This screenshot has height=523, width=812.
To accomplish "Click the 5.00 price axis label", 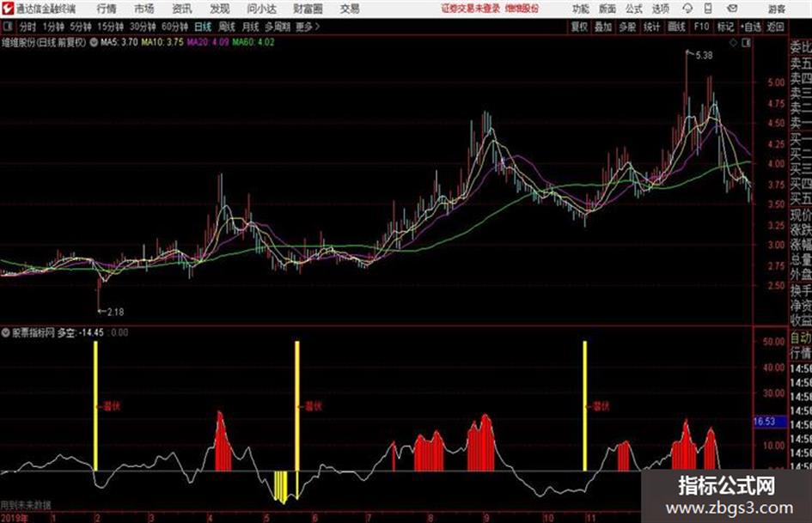I will point(776,82).
